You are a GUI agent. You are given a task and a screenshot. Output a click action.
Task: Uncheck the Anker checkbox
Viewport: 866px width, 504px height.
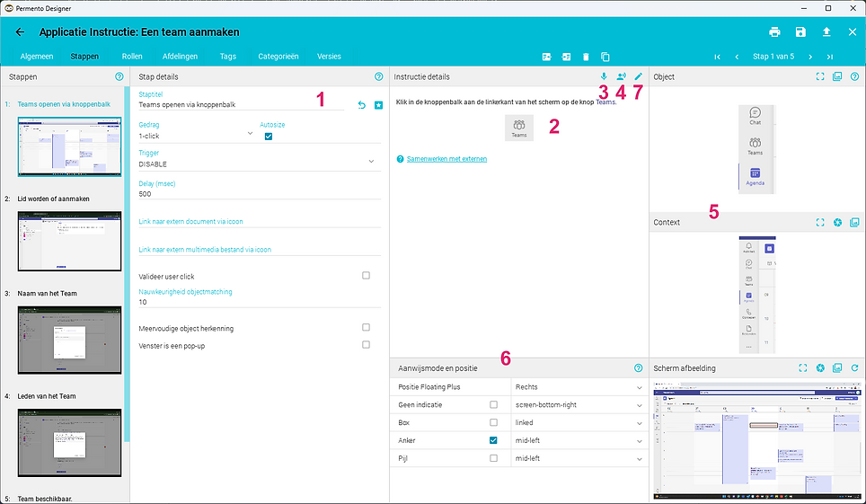493,440
